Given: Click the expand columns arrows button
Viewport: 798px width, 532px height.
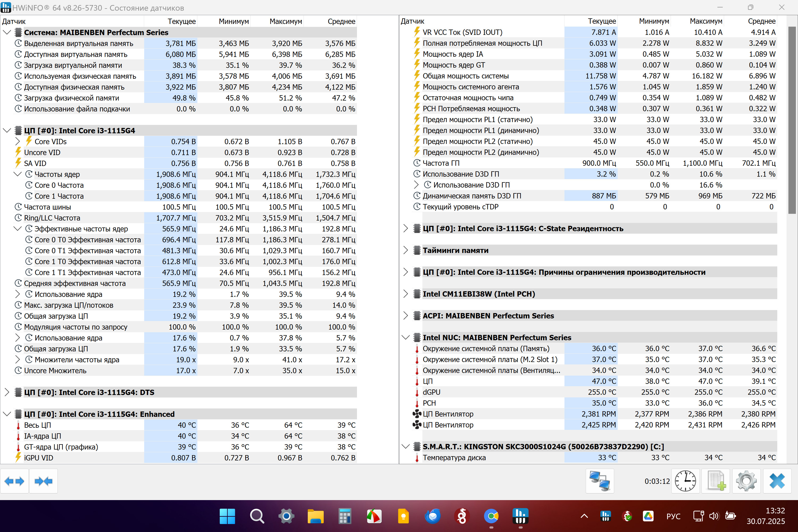Looking at the screenshot, I should (14, 481).
